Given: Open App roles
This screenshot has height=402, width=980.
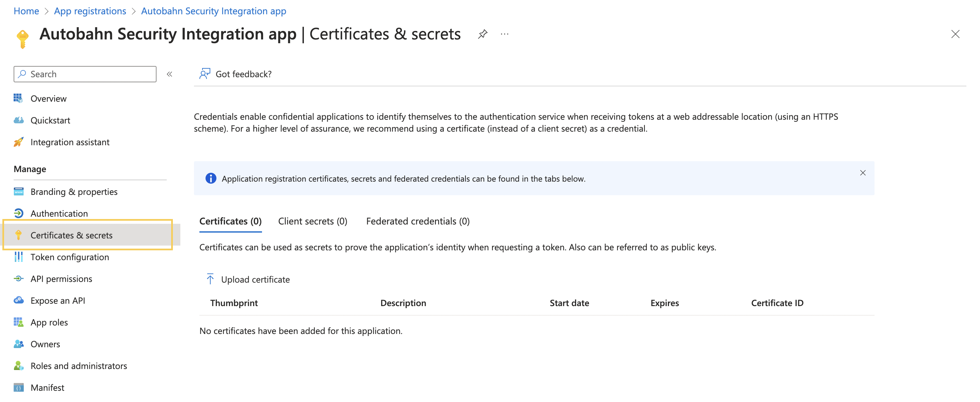Looking at the screenshot, I should (49, 322).
